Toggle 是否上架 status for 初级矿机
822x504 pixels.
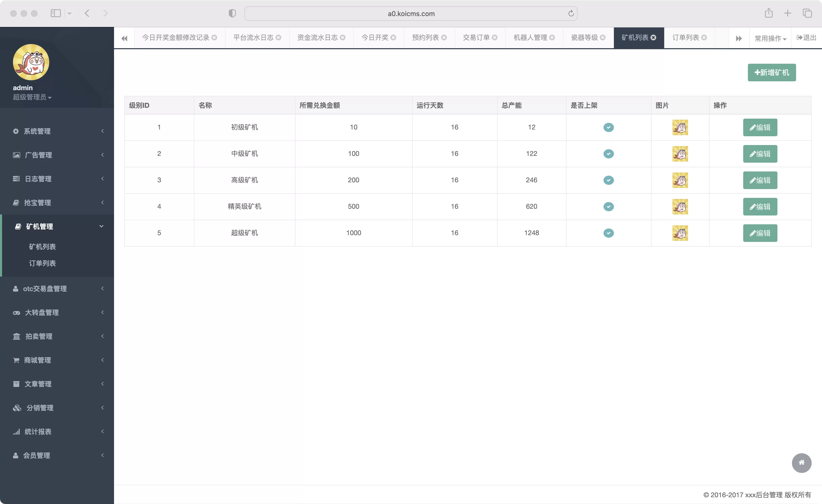pyautogui.click(x=608, y=127)
